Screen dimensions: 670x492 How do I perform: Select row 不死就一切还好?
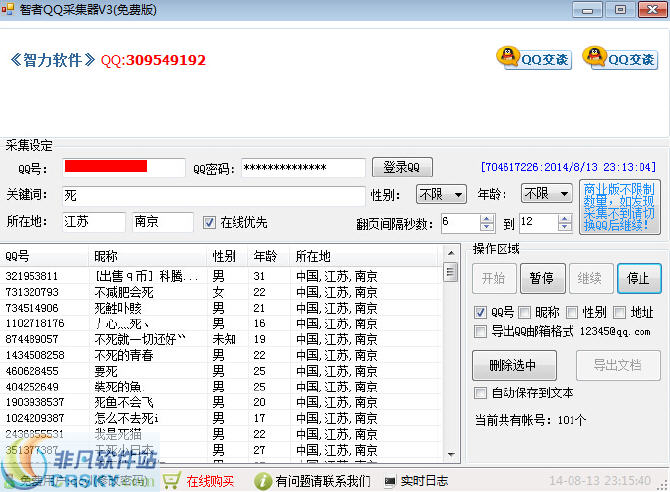click(x=221, y=339)
